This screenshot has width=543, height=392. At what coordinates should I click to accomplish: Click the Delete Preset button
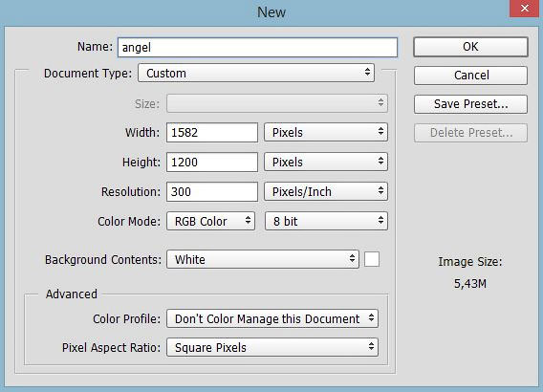point(470,133)
